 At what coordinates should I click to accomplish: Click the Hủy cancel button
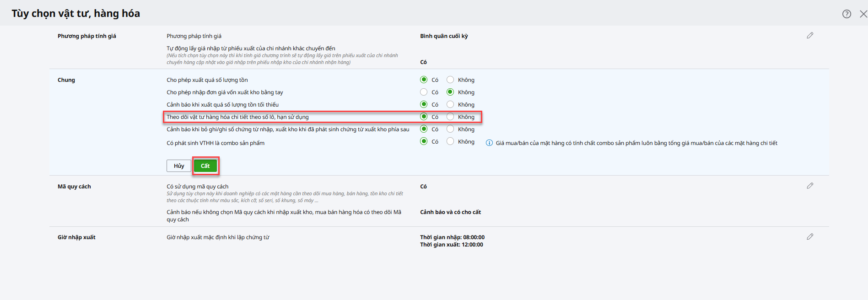(x=178, y=166)
